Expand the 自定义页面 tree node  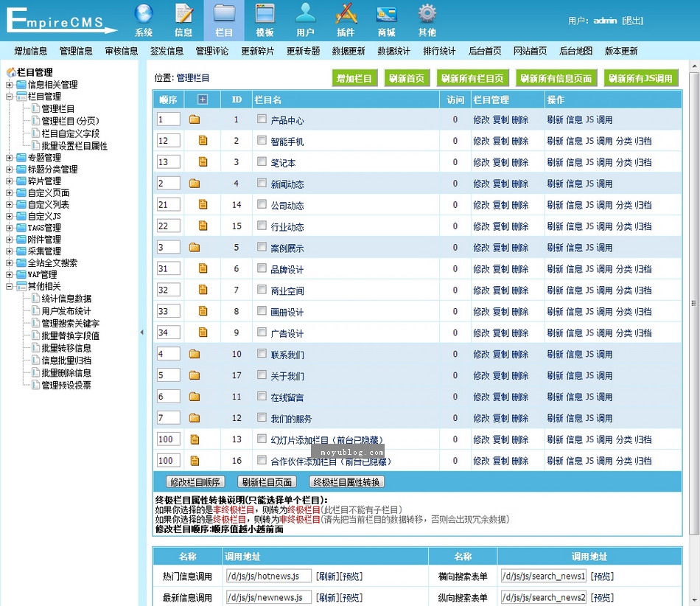pos(9,193)
